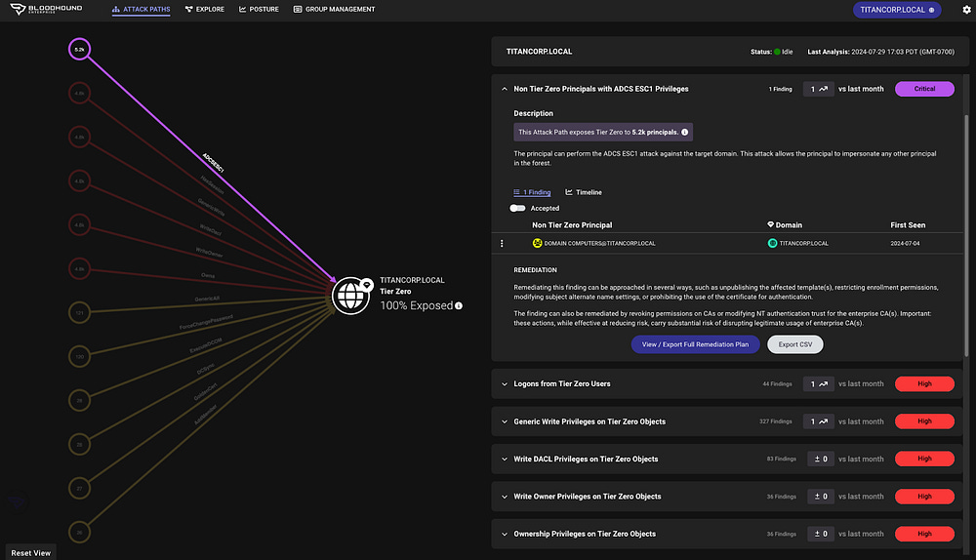
Task: Click the green Idle status indicator
Action: click(777, 52)
